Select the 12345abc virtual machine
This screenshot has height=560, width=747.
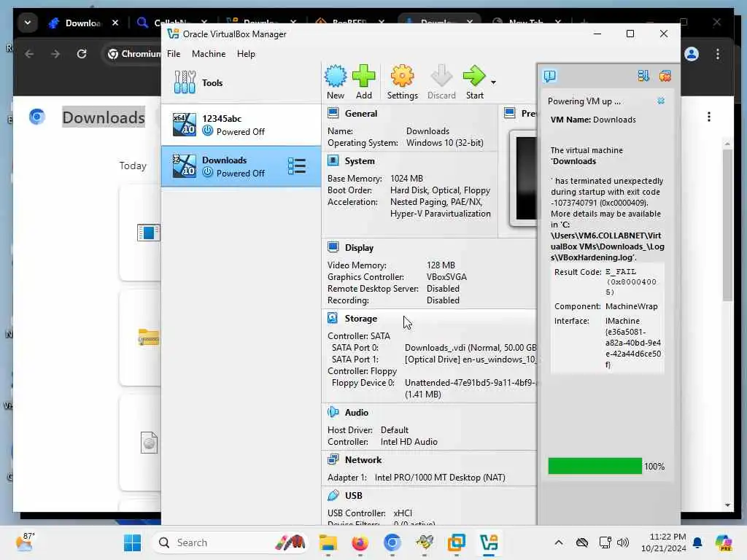point(241,125)
